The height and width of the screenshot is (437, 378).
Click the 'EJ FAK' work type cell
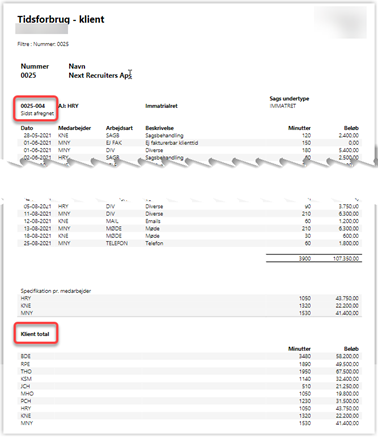[114, 143]
